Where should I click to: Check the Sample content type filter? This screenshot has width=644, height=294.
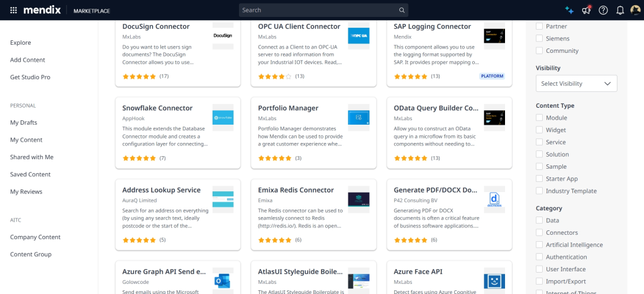pos(539,167)
